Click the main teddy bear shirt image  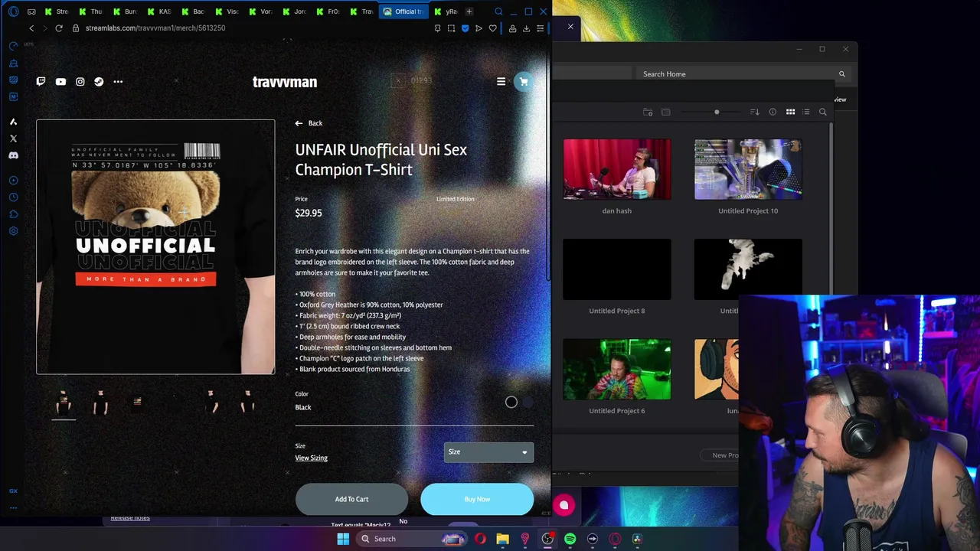click(155, 246)
